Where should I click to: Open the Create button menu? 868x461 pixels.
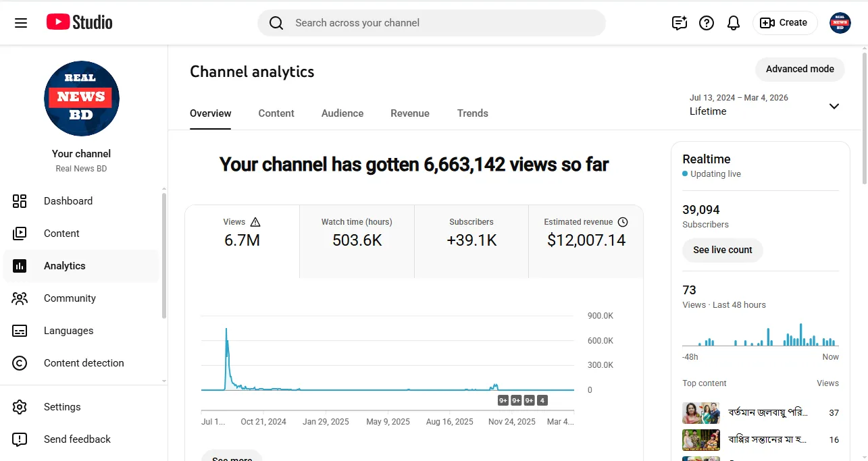pyautogui.click(x=785, y=23)
